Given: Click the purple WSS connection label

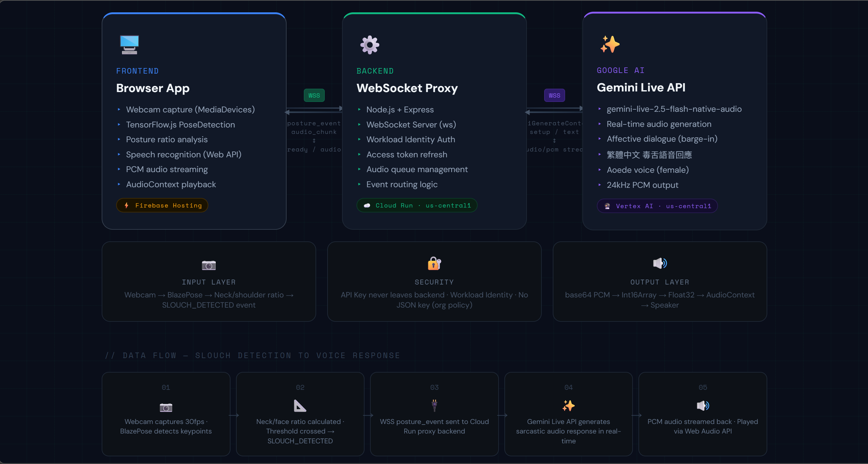Looking at the screenshot, I should 554,96.
